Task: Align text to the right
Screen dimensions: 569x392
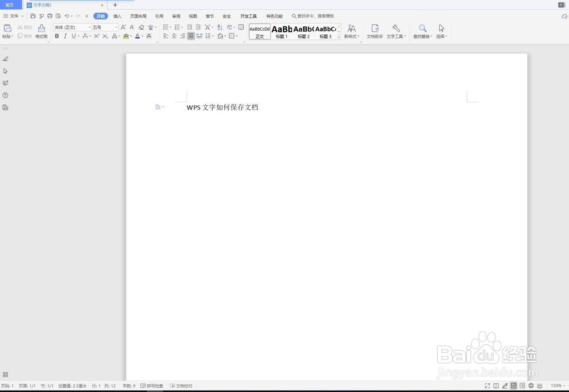Action: 182,36
